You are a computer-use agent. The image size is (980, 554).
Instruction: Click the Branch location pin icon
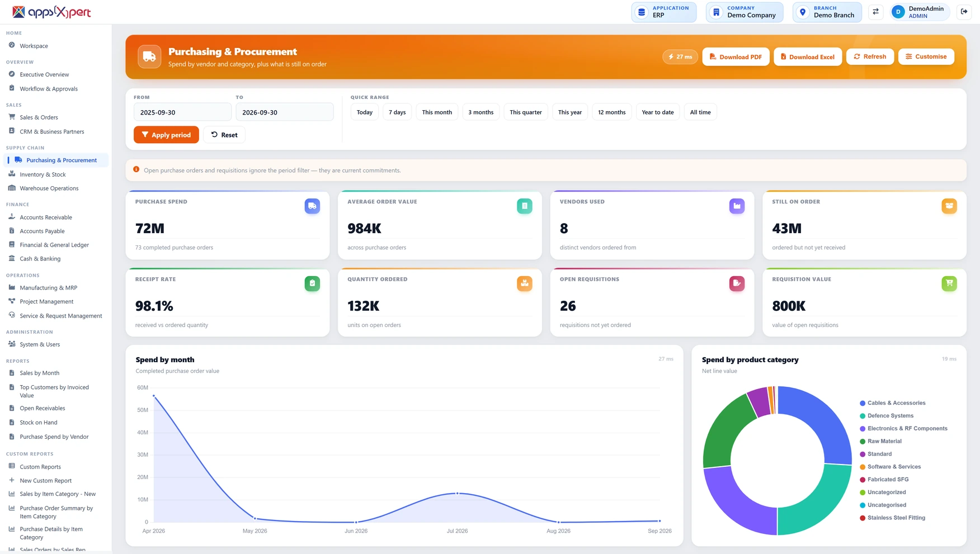tap(803, 12)
